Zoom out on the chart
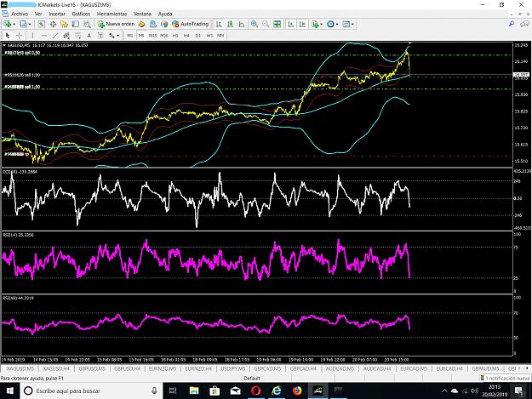532x399 pixels. (266, 24)
